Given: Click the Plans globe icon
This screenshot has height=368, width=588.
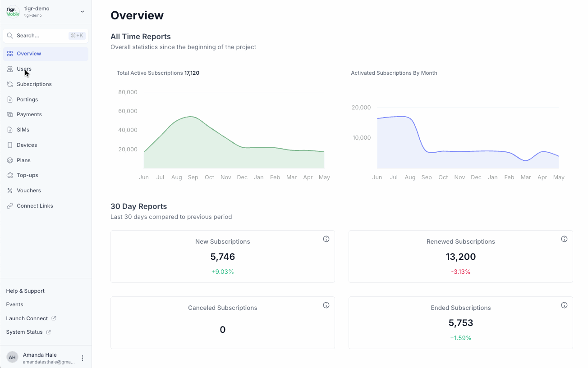Looking at the screenshot, I should tap(10, 160).
